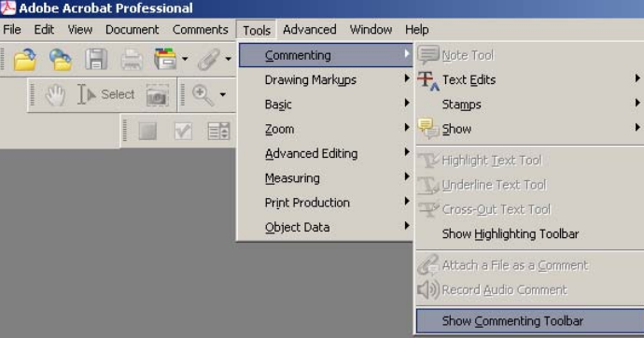The width and height of the screenshot is (644, 338).
Task: Click the Attach a File paperclip icon
Action: [x=428, y=265]
